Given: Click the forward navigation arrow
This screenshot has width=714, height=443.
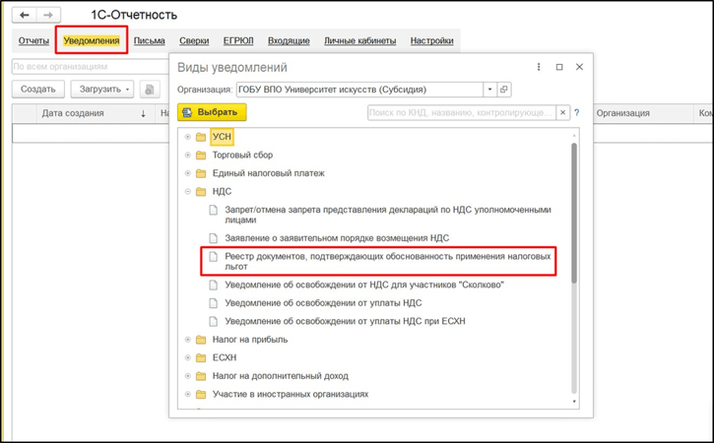Looking at the screenshot, I should [x=49, y=16].
